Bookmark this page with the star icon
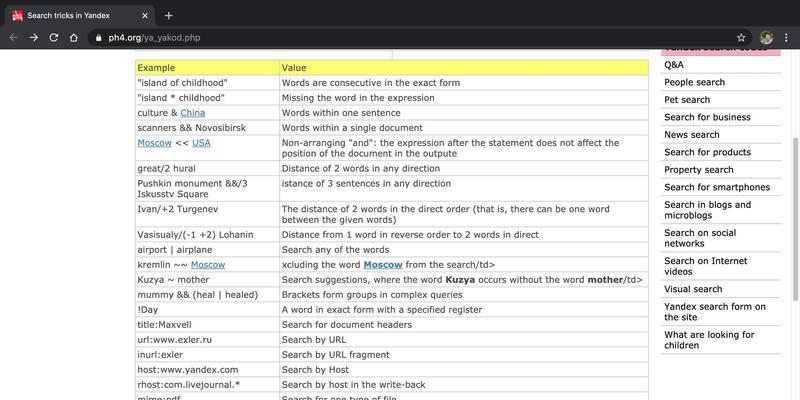Viewport: 800px width, 400px height. pos(741,38)
